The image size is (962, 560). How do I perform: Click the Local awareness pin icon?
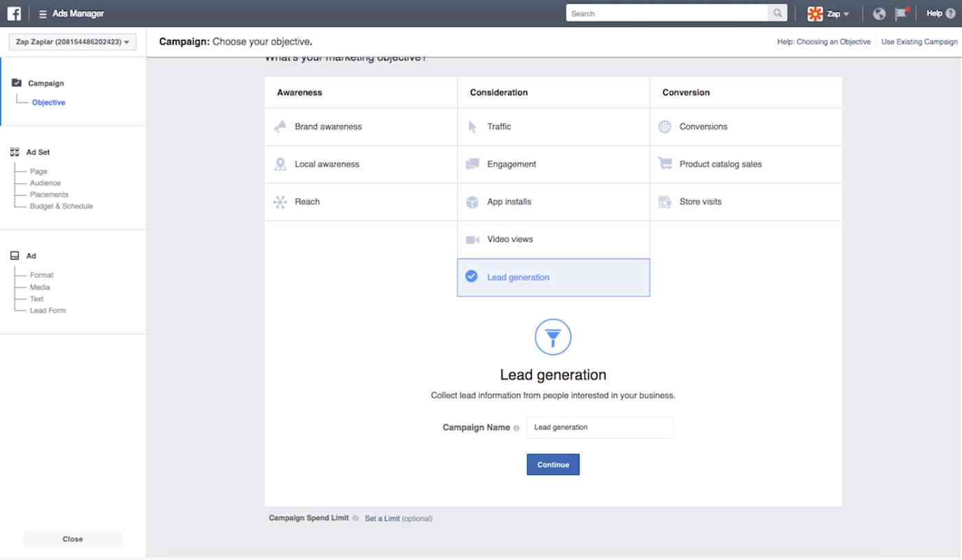(x=280, y=164)
